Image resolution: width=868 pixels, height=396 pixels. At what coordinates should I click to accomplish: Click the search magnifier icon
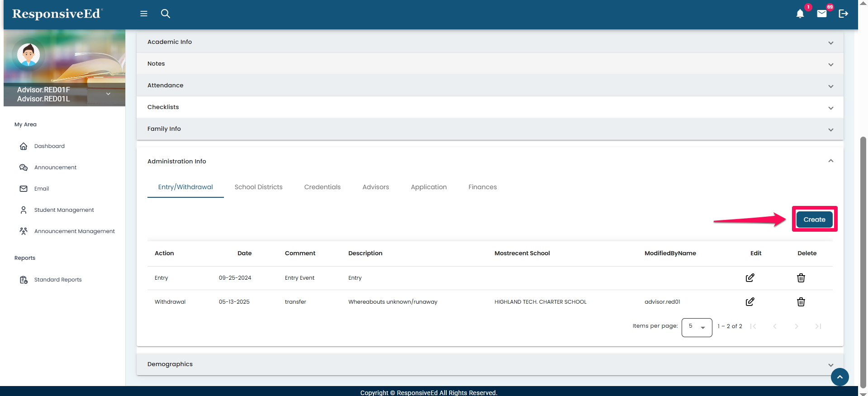[x=166, y=14]
